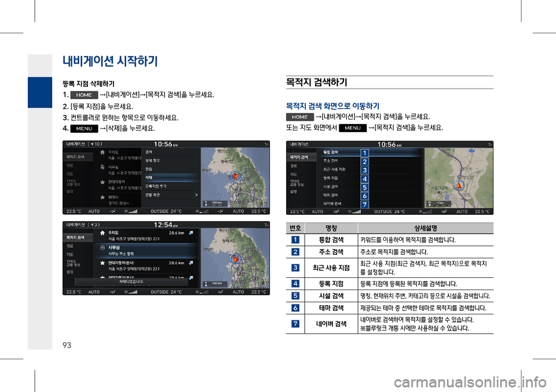Tap the left seat airflow icon in search-list status bar

coord(336,211)
